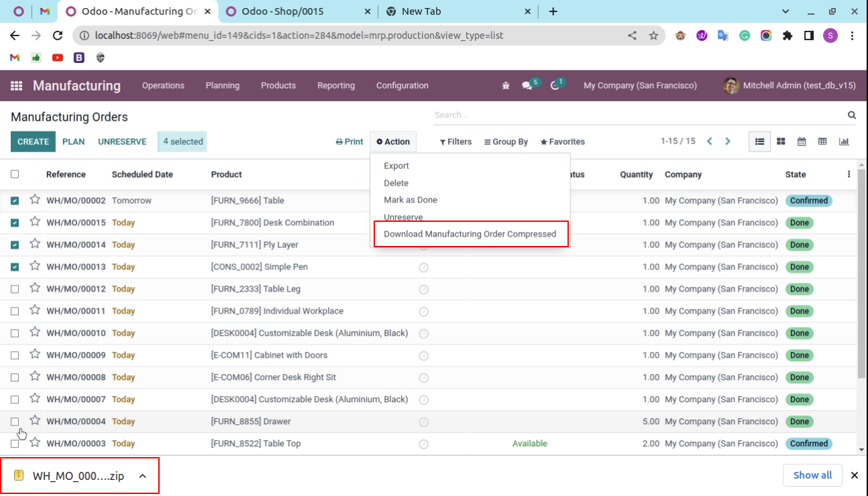The image size is (868, 496).
Task: Open the Configuration menu
Action: pos(402,86)
